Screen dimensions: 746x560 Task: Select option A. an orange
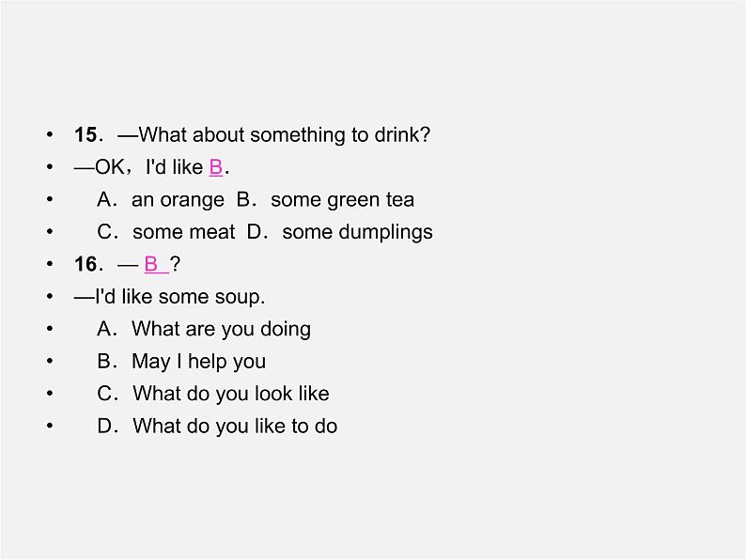[161, 200]
